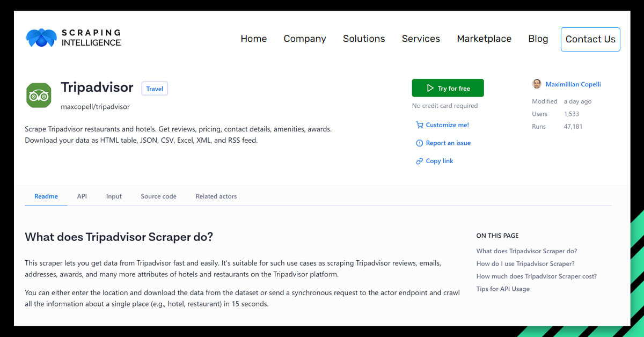This screenshot has width=644, height=337.
Task: Jump to 'Tips for API Usage' section
Action: pyautogui.click(x=503, y=289)
